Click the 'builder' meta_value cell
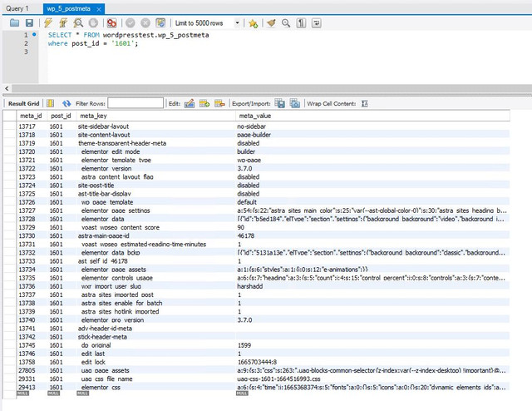The width and height of the screenshot is (532, 411). [372, 151]
